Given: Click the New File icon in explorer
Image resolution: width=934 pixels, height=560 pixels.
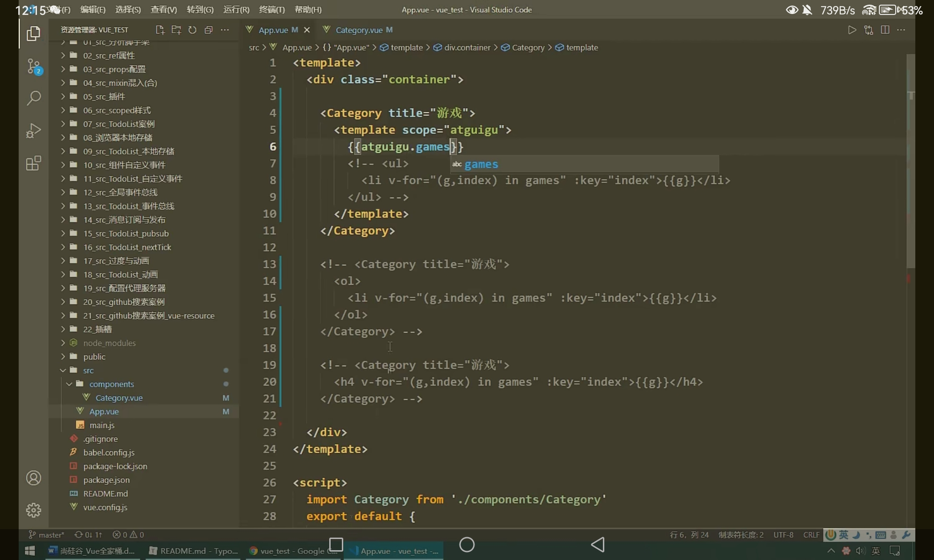Looking at the screenshot, I should [x=160, y=30].
